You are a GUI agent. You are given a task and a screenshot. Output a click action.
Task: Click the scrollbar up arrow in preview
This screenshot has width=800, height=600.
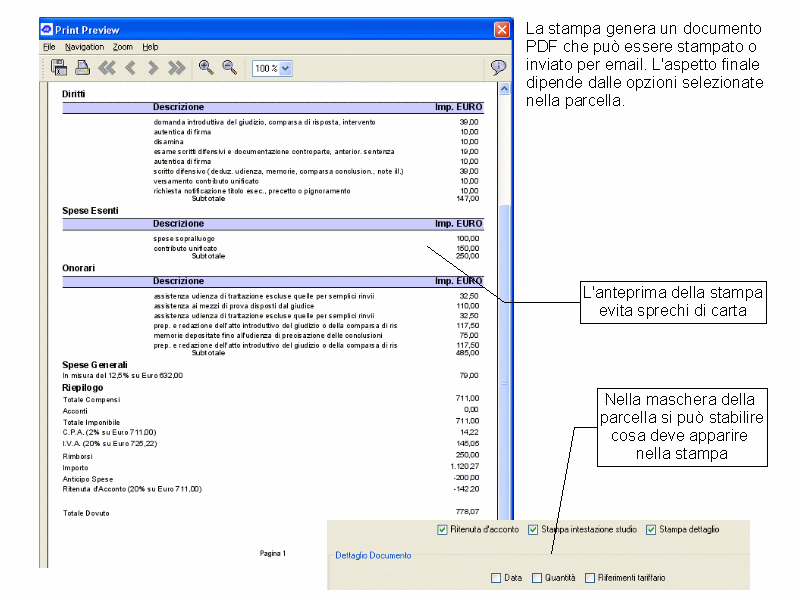pos(504,89)
